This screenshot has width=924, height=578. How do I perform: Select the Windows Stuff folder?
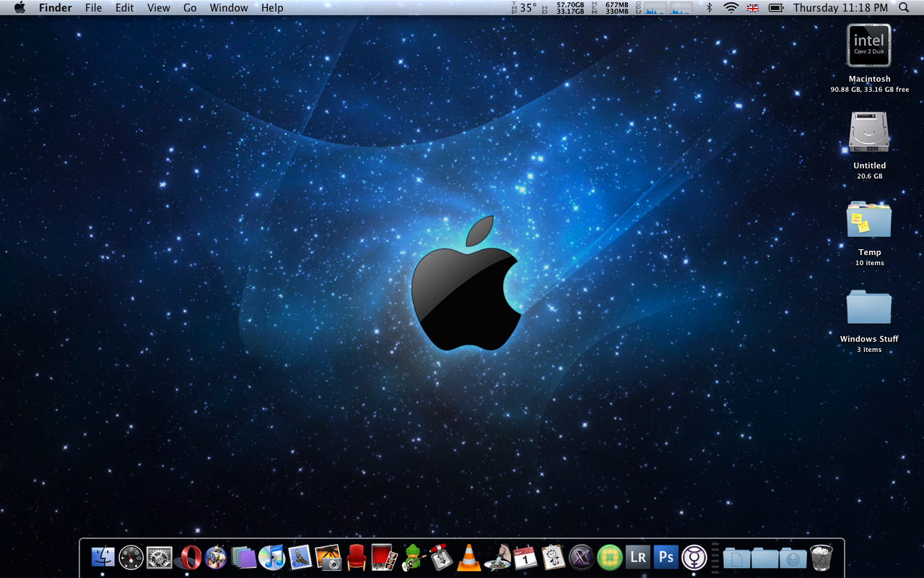[869, 306]
